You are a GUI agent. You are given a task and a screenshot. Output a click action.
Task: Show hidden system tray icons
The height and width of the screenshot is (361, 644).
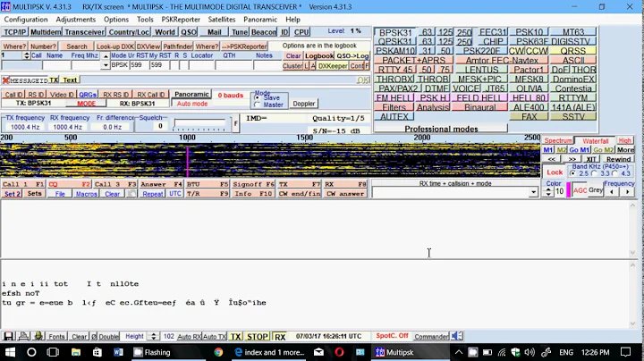(x=459, y=352)
